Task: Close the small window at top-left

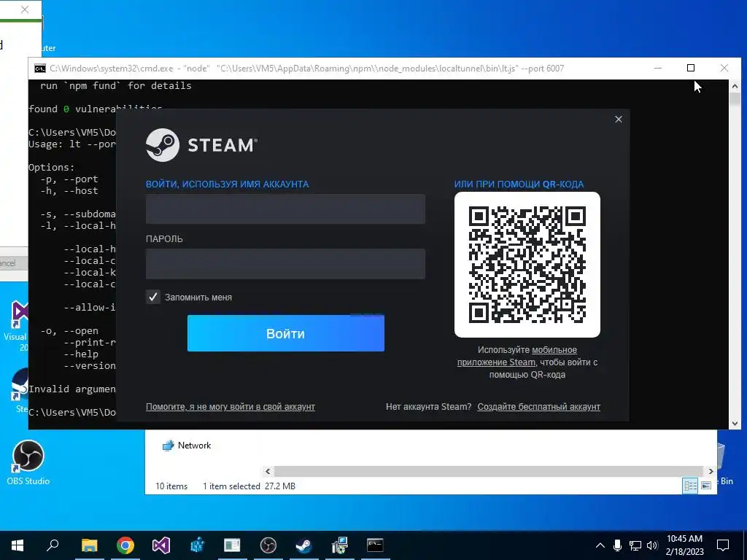Action: [x=25, y=9]
